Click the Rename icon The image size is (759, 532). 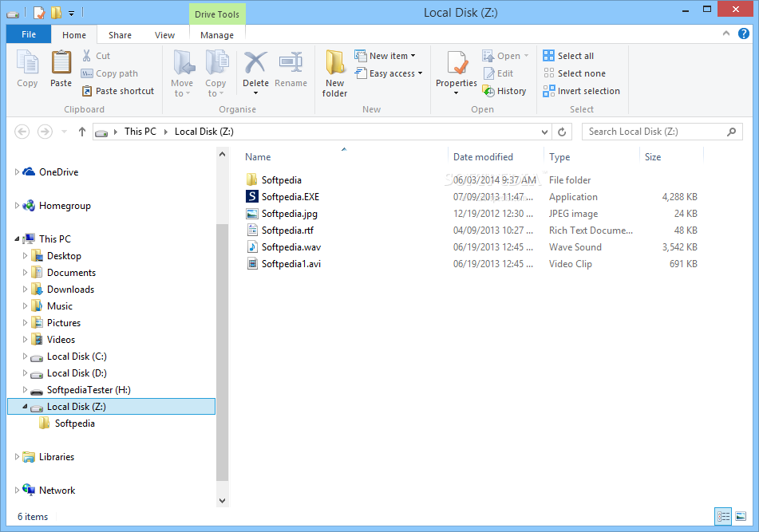point(291,63)
